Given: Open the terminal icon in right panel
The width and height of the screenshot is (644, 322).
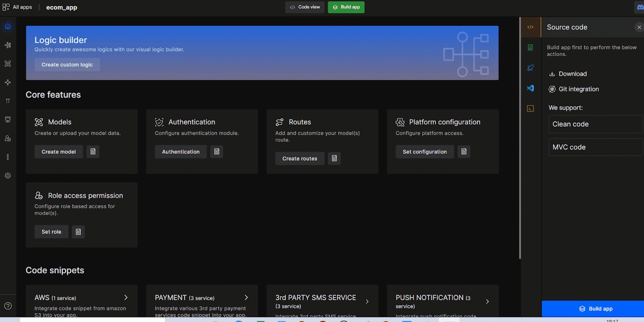Looking at the screenshot, I should [x=530, y=109].
